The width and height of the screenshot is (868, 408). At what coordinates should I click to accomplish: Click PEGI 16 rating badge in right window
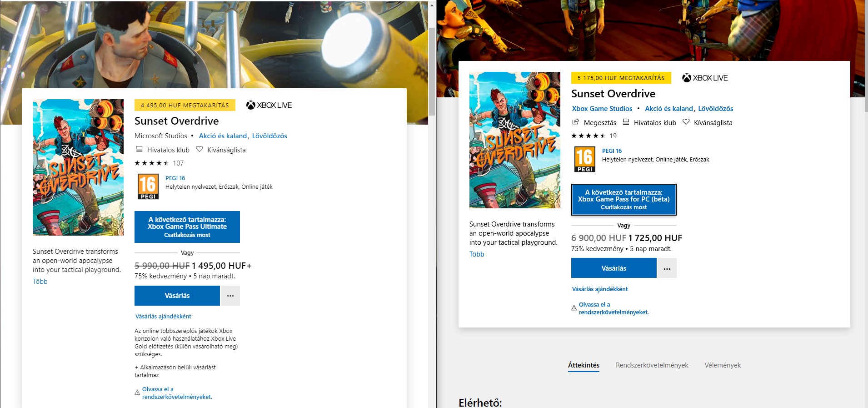point(585,159)
